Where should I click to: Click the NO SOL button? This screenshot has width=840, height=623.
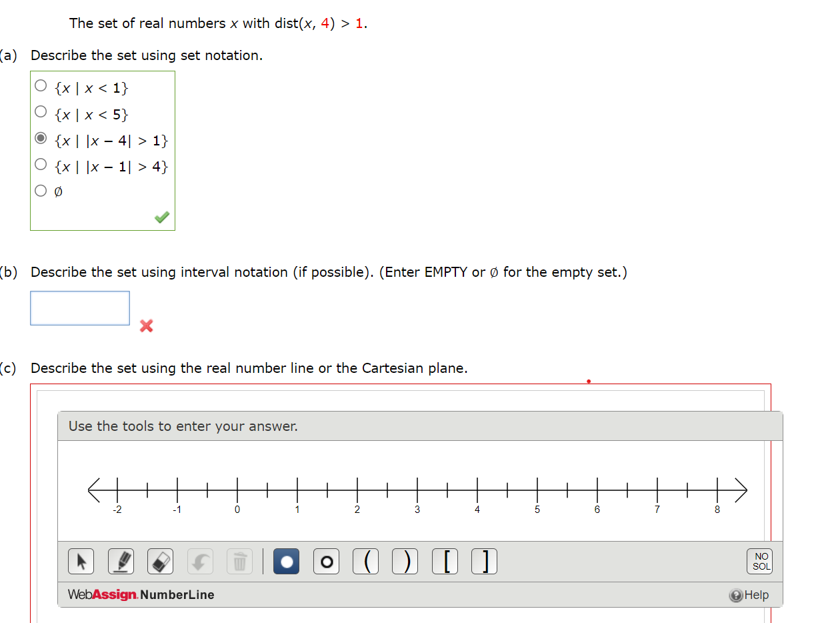(x=759, y=561)
